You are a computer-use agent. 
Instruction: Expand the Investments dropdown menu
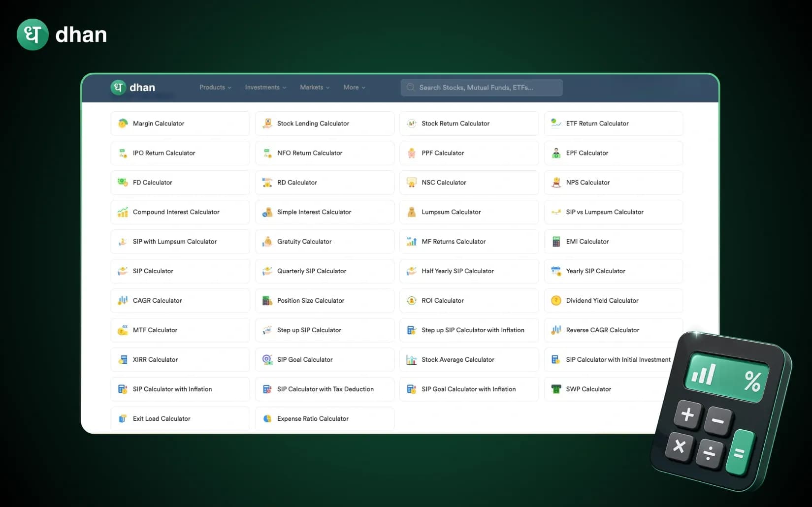pyautogui.click(x=265, y=88)
